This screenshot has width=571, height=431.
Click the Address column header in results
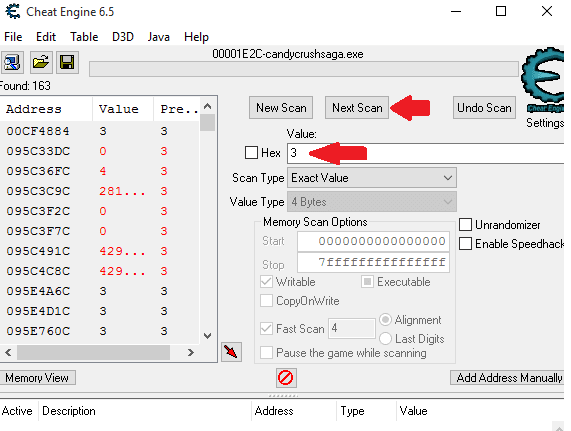pos(46,109)
